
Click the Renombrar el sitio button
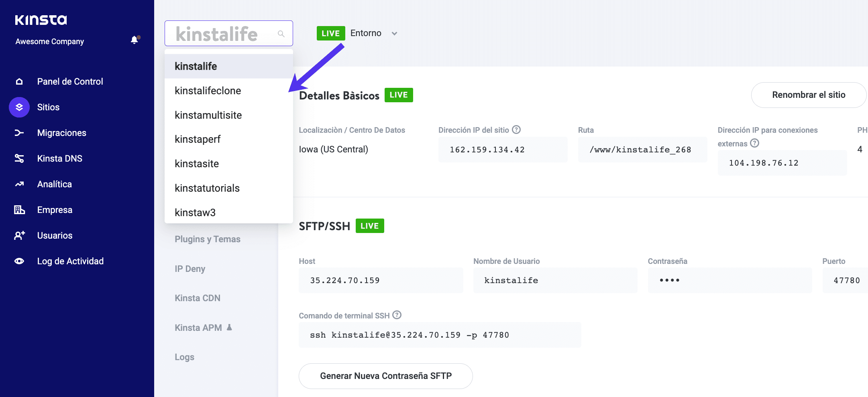809,95
